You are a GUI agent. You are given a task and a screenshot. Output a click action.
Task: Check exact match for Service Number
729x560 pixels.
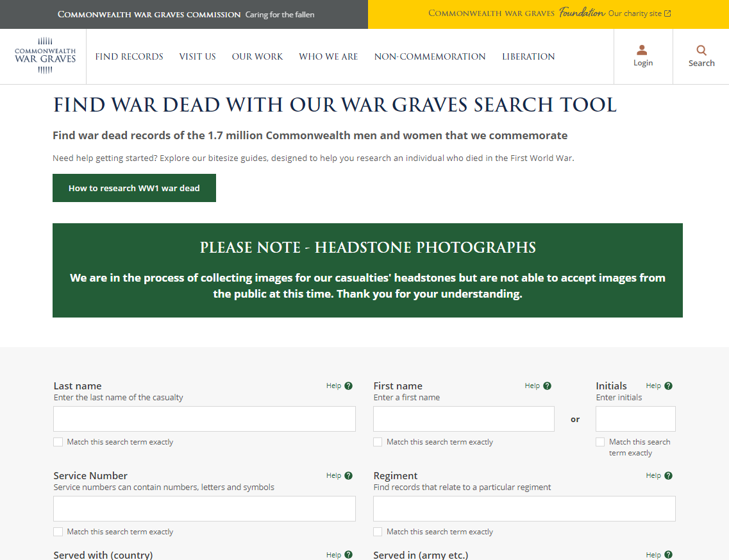[x=58, y=532]
